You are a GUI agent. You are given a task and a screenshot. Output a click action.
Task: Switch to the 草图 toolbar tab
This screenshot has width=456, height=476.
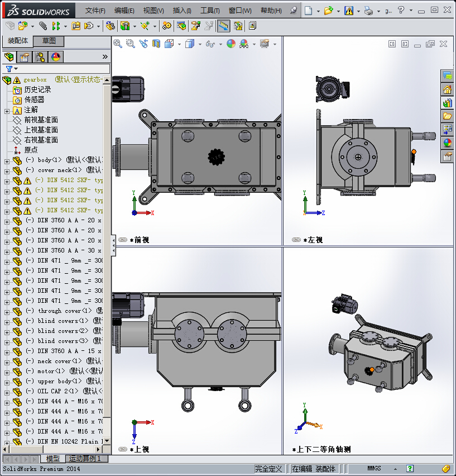tap(49, 41)
